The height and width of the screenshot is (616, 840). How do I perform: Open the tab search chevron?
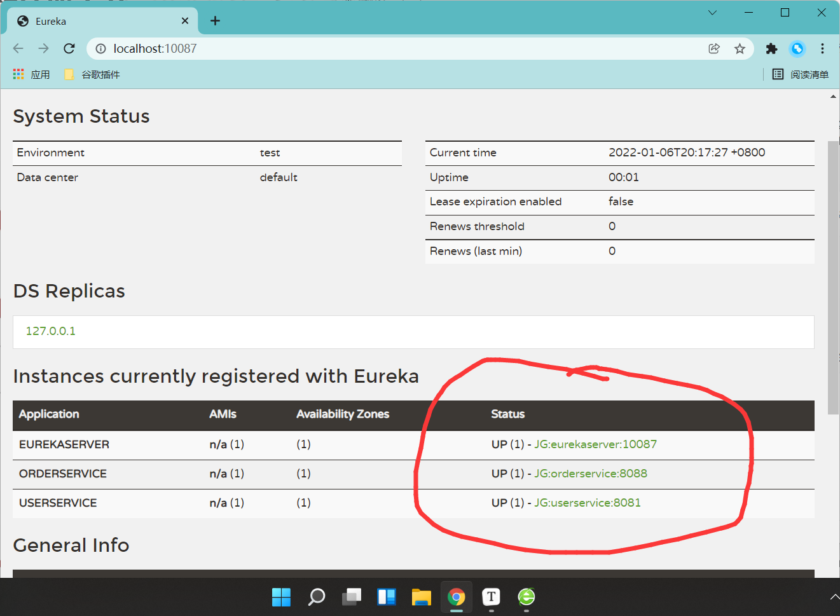[712, 12]
